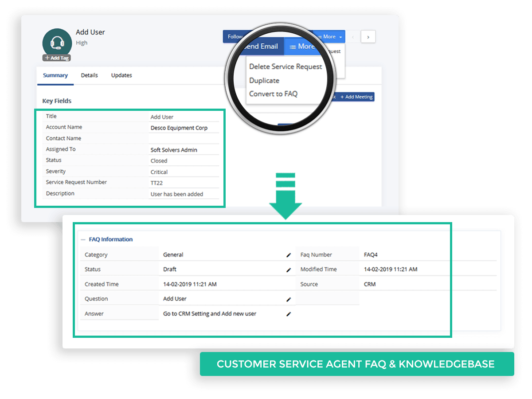Switch to the Summary tab
This screenshot has height=399, width=532.
tap(55, 75)
